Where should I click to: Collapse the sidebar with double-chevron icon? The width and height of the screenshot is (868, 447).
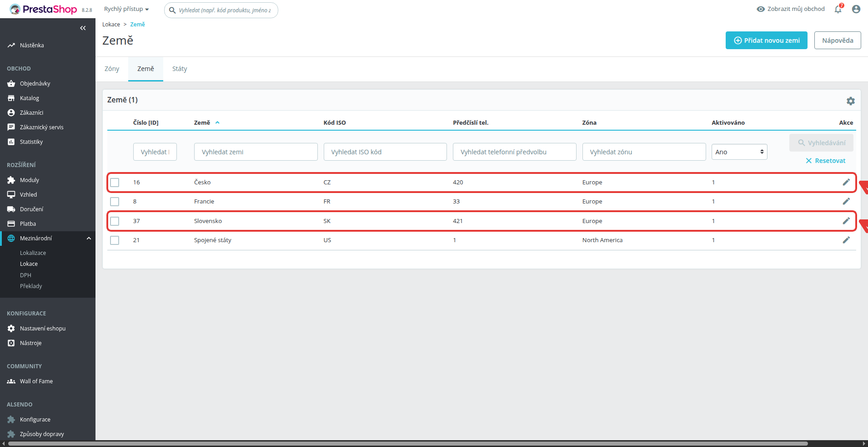[x=83, y=28]
